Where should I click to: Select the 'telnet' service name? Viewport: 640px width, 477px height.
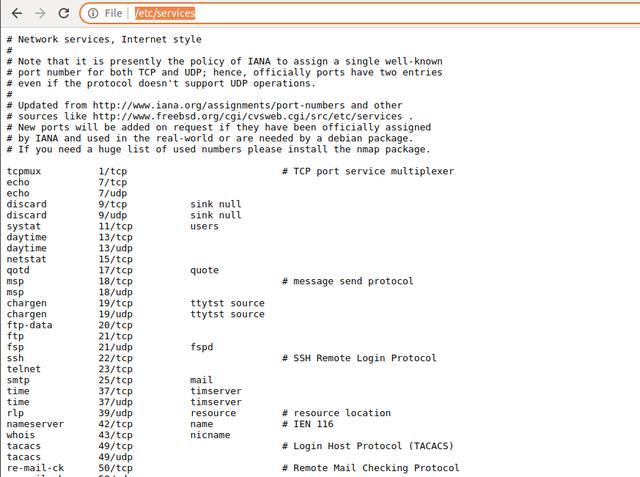[24, 370]
